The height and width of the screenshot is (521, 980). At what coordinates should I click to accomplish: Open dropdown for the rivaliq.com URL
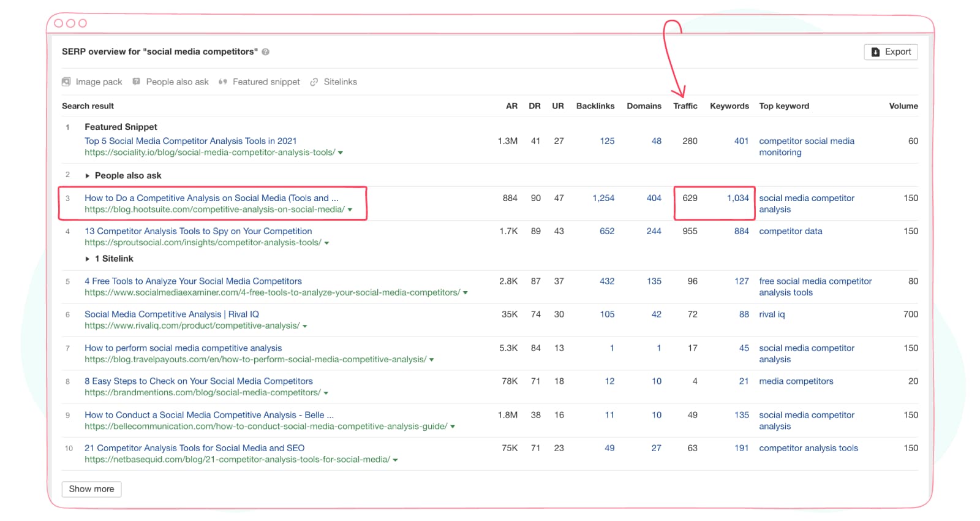[x=305, y=326]
